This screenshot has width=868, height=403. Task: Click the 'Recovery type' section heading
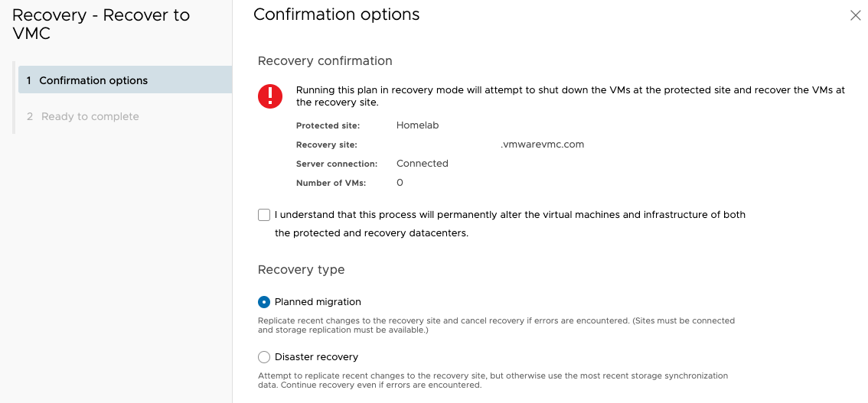click(301, 270)
